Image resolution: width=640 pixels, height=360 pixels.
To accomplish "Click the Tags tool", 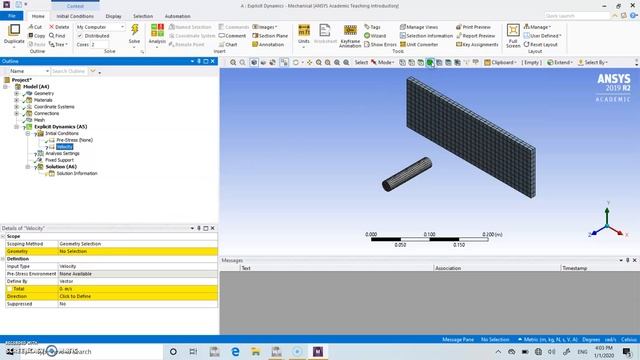I will click(x=372, y=27).
